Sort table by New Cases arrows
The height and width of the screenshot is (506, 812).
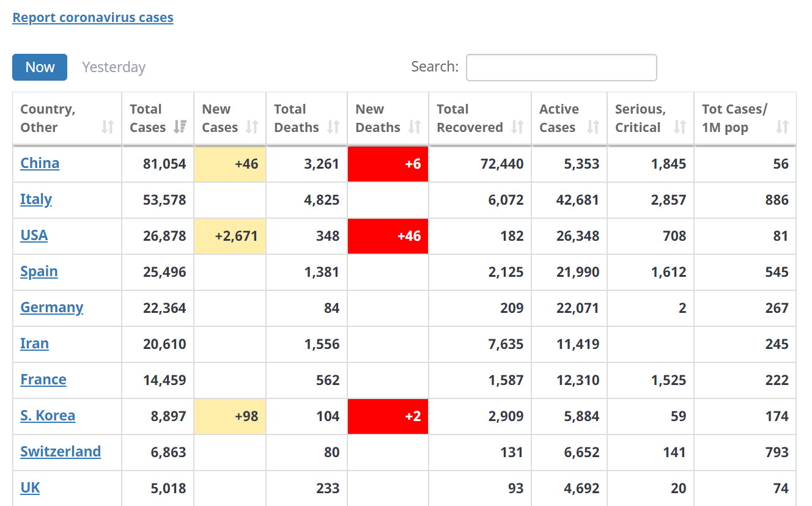[252, 127]
